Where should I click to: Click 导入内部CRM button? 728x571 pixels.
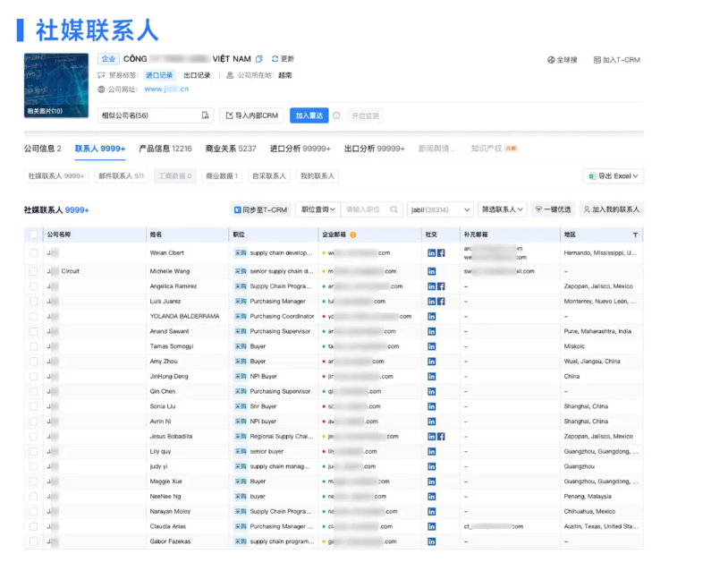(x=251, y=115)
